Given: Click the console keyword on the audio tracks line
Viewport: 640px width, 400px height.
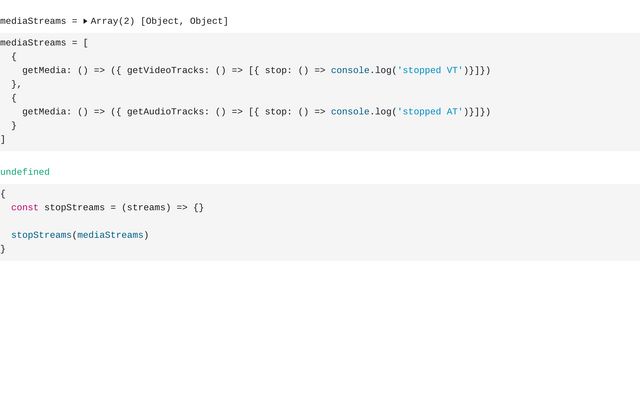Looking at the screenshot, I should point(350,112).
